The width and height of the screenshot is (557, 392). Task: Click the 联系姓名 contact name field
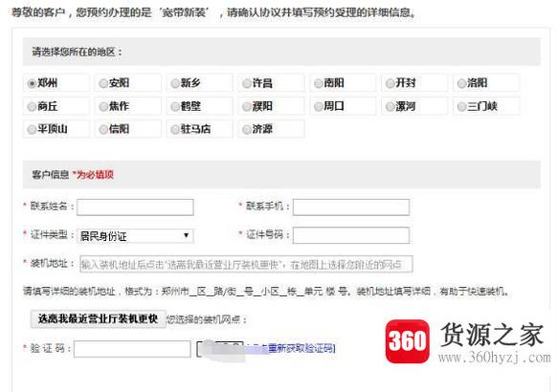pyautogui.click(x=135, y=207)
